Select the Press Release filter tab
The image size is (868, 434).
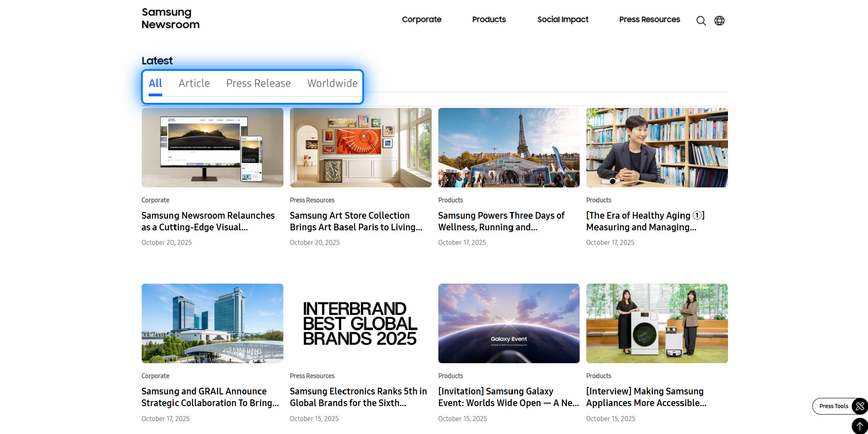(x=258, y=83)
